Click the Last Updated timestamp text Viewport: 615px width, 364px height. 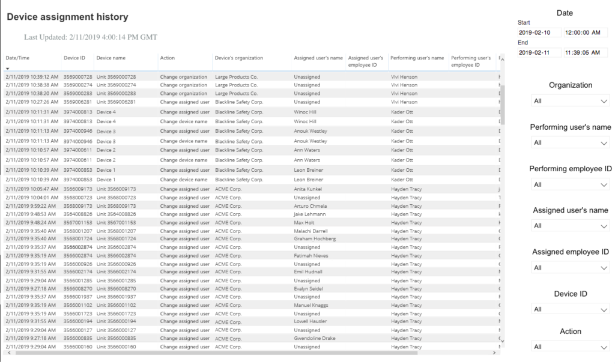click(x=90, y=37)
